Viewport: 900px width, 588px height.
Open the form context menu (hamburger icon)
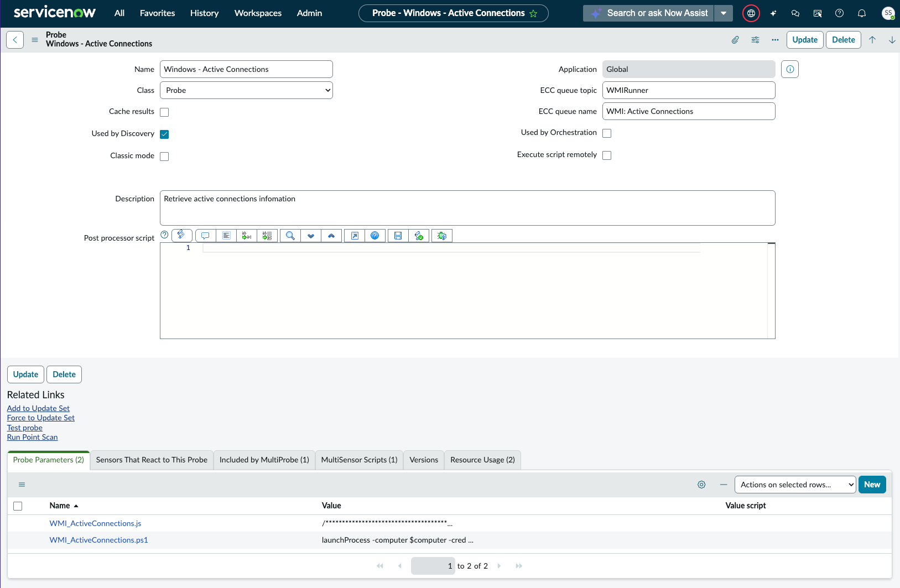tap(35, 40)
